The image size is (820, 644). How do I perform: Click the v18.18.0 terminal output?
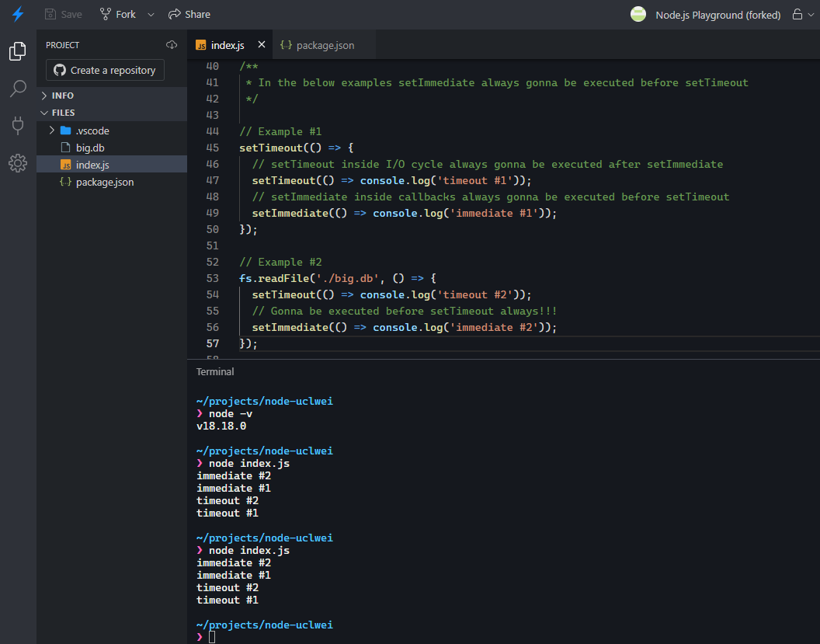[221, 426]
